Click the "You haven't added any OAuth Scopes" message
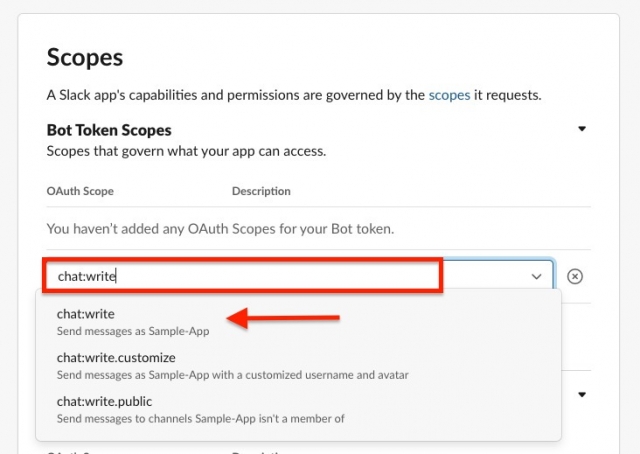Image resolution: width=640 pixels, height=454 pixels. (220, 229)
